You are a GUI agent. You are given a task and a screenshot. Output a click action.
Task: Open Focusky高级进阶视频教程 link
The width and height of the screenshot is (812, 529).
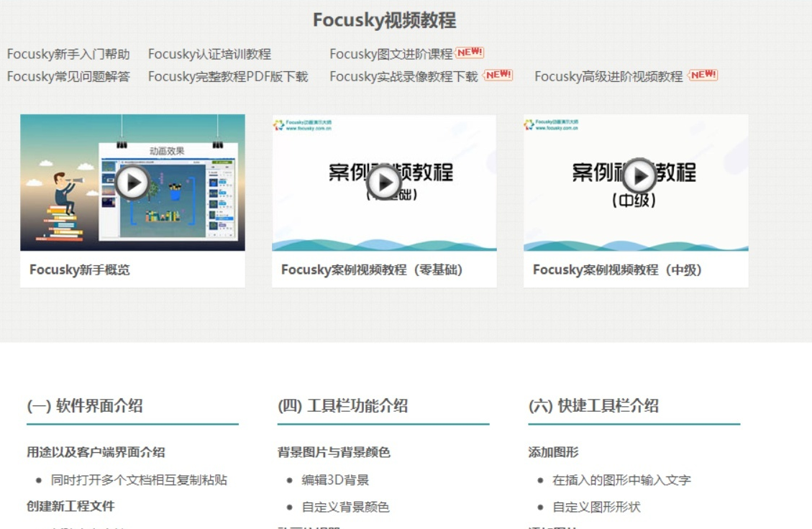pyautogui.click(x=608, y=77)
